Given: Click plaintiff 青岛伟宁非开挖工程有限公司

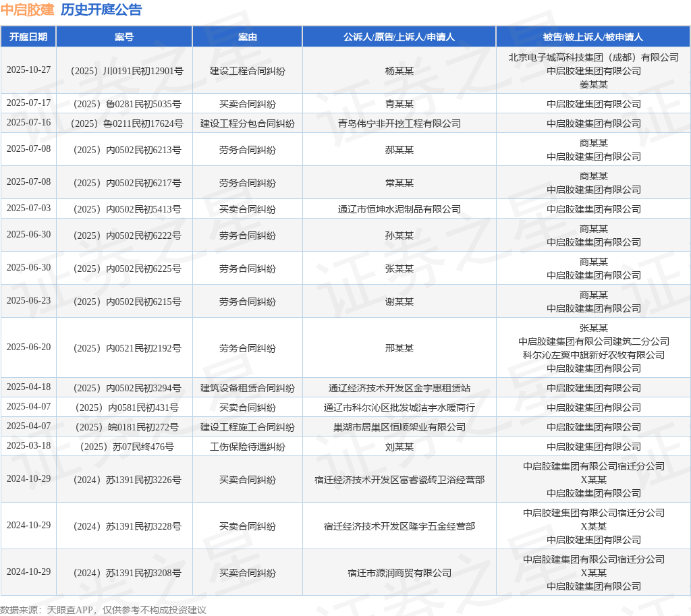Looking at the screenshot, I should pos(399,123).
